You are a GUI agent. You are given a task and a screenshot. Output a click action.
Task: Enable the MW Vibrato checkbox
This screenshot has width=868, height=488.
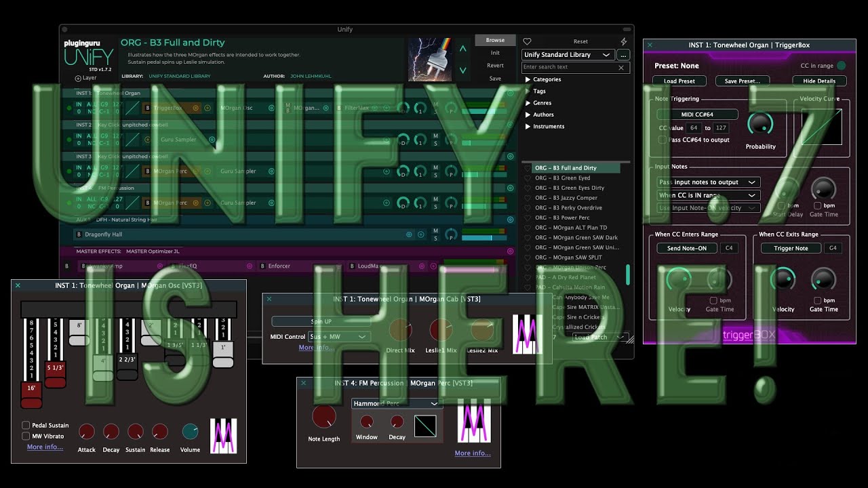tap(26, 436)
